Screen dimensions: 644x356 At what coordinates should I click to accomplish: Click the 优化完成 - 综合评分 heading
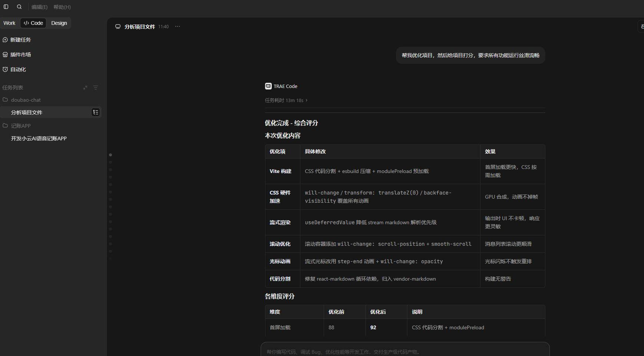click(291, 123)
